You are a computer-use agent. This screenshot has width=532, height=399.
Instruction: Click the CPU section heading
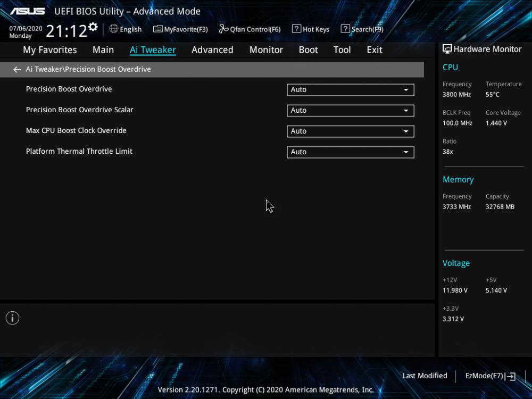click(x=450, y=67)
